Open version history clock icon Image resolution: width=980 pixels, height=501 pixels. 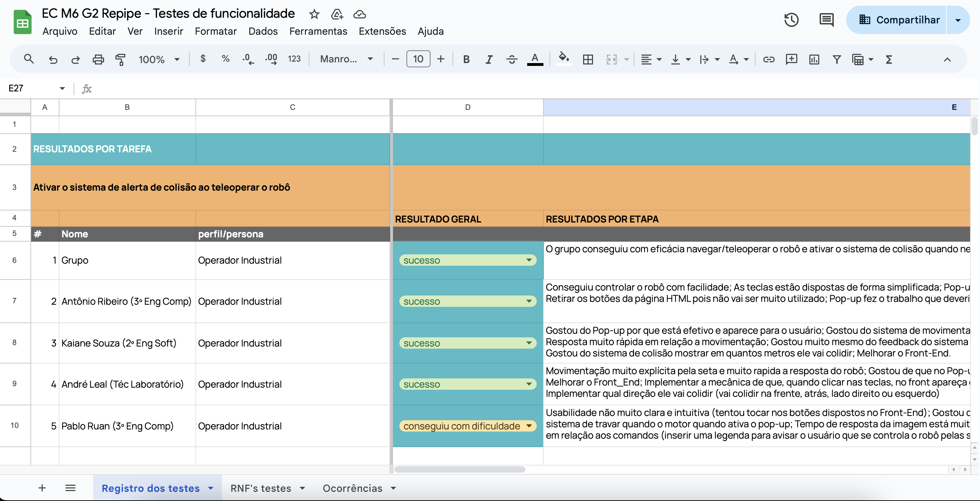click(791, 20)
